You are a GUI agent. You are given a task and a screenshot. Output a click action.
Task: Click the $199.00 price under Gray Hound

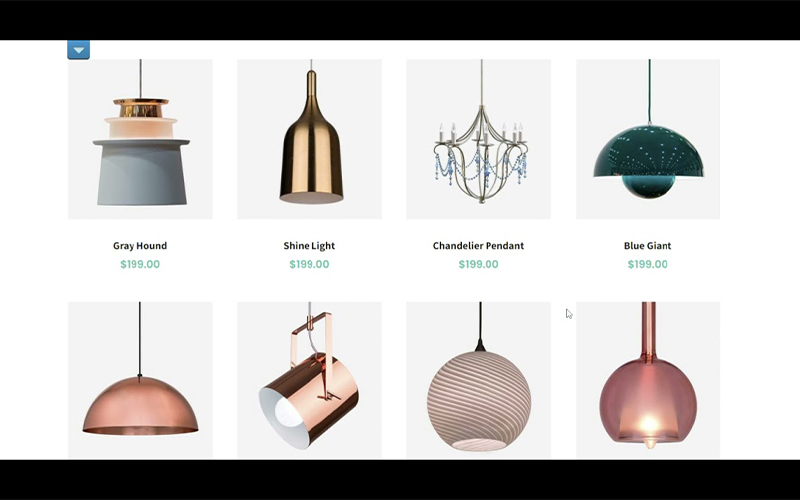click(x=140, y=264)
